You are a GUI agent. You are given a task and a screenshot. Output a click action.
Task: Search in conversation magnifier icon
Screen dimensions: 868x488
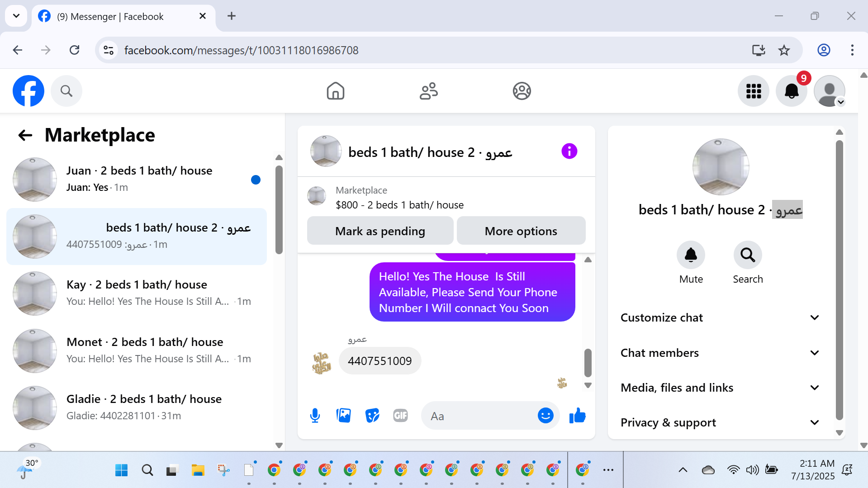pyautogui.click(x=748, y=255)
